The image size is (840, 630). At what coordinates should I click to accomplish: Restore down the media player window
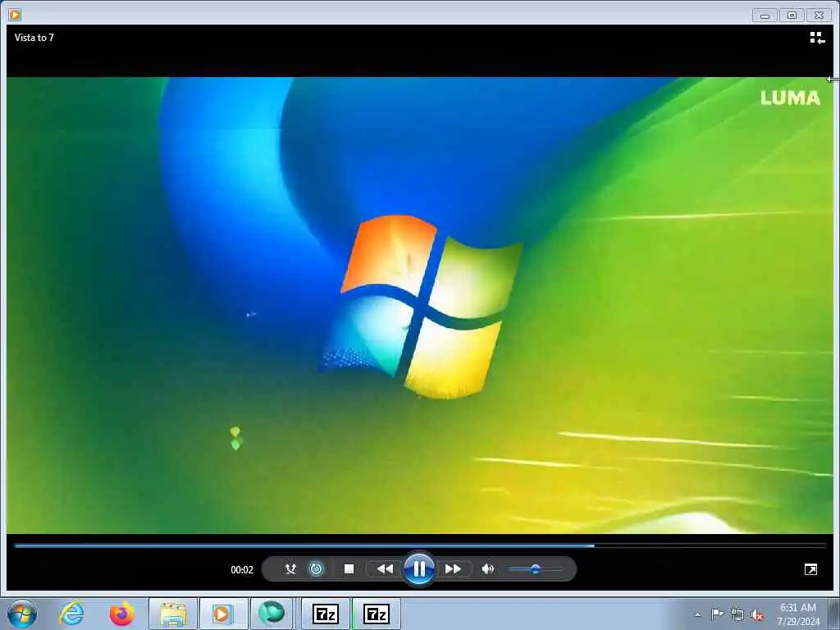[792, 16]
